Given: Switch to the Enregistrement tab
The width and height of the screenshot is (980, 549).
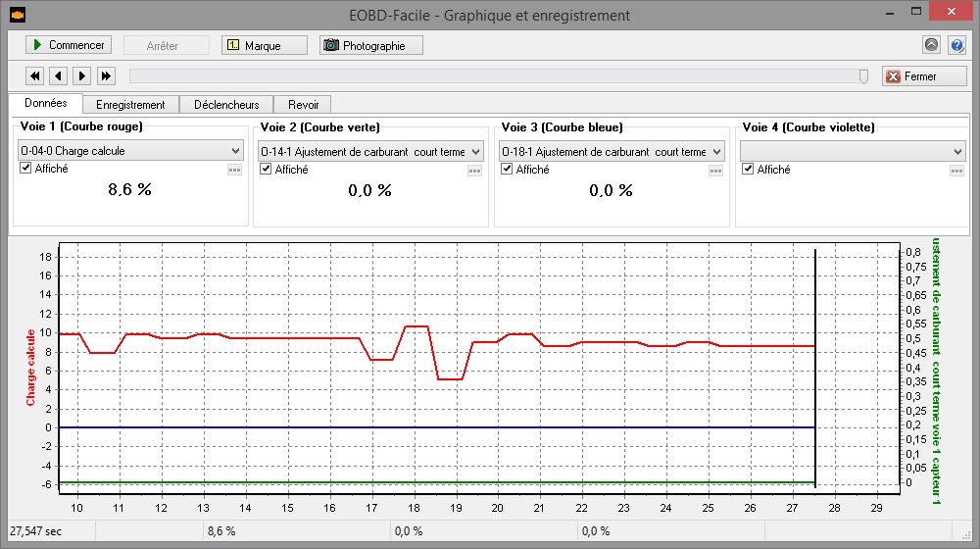Looking at the screenshot, I should [x=130, y=104].
